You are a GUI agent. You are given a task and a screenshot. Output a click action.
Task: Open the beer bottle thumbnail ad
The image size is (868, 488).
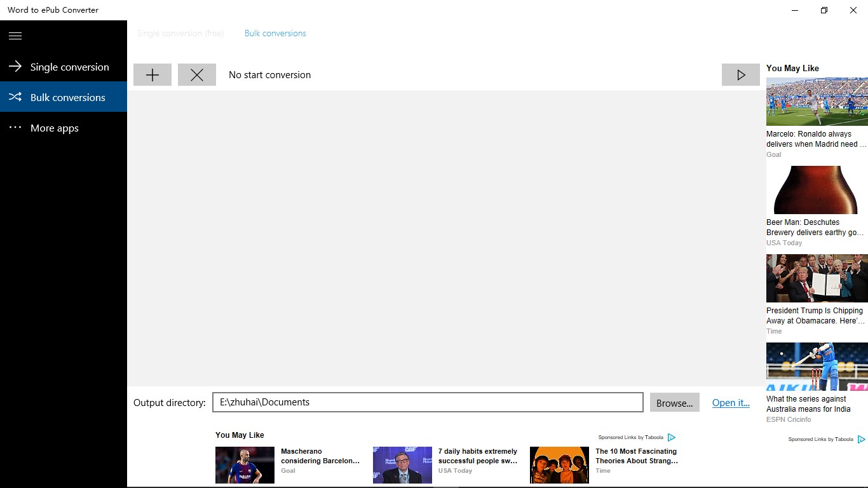[x=817, y=190]
